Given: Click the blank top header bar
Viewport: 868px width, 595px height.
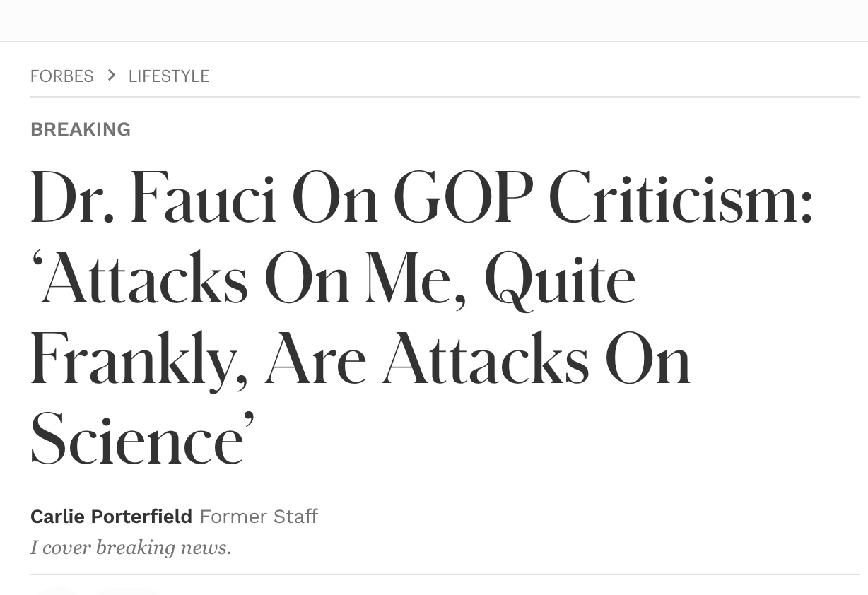Looking at the screenshot, I should [x=434, y=20].
